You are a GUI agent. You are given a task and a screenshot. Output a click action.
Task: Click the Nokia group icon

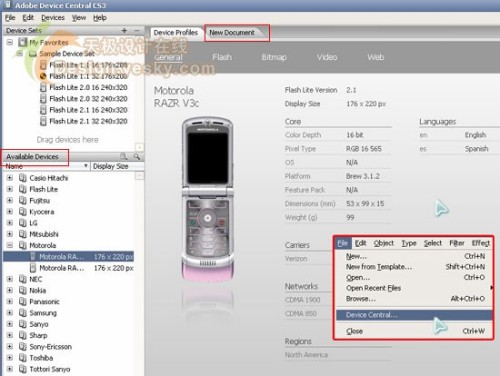[x=23, y=290]
